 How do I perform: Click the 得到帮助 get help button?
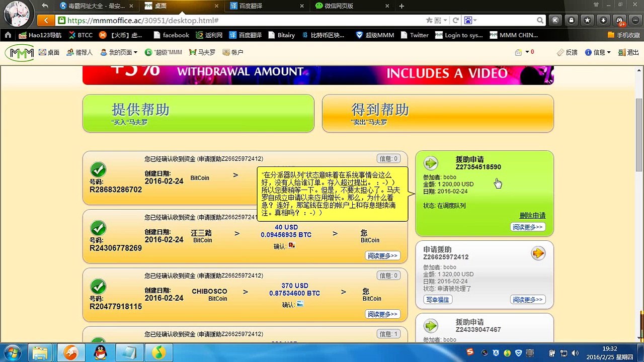pos(438,114)
